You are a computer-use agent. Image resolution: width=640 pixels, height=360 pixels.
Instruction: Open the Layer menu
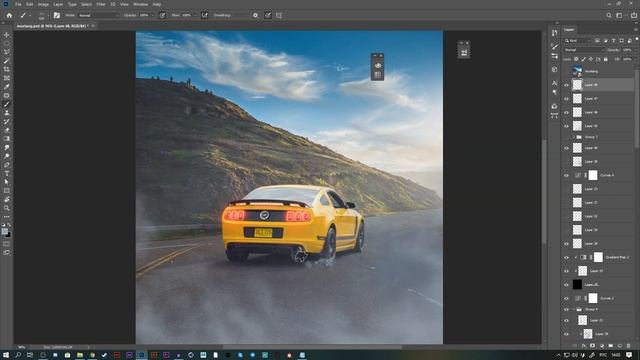click(x=58, y=4)
